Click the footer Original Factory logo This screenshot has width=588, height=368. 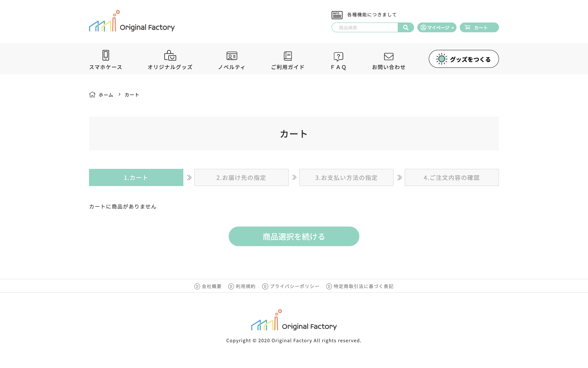tap(294, 320)
